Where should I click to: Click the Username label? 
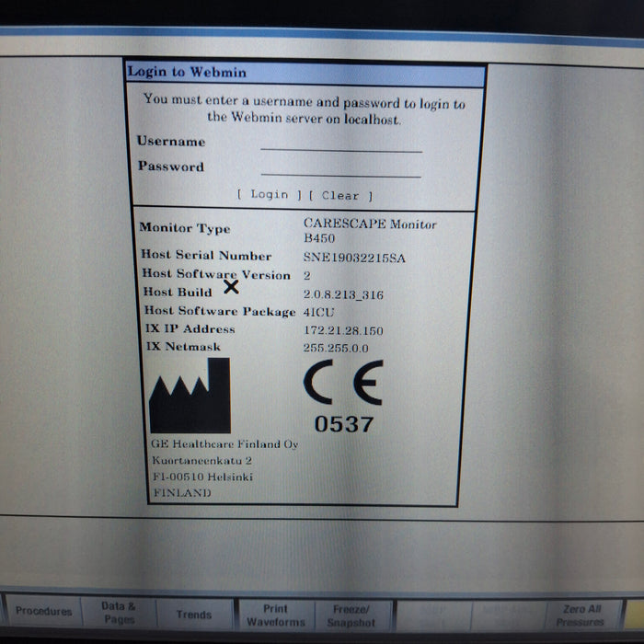pos(171,141)
